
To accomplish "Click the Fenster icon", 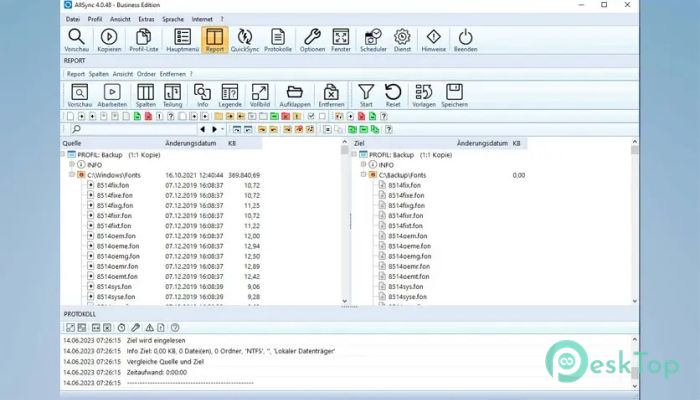I will [x=341, y=37].
